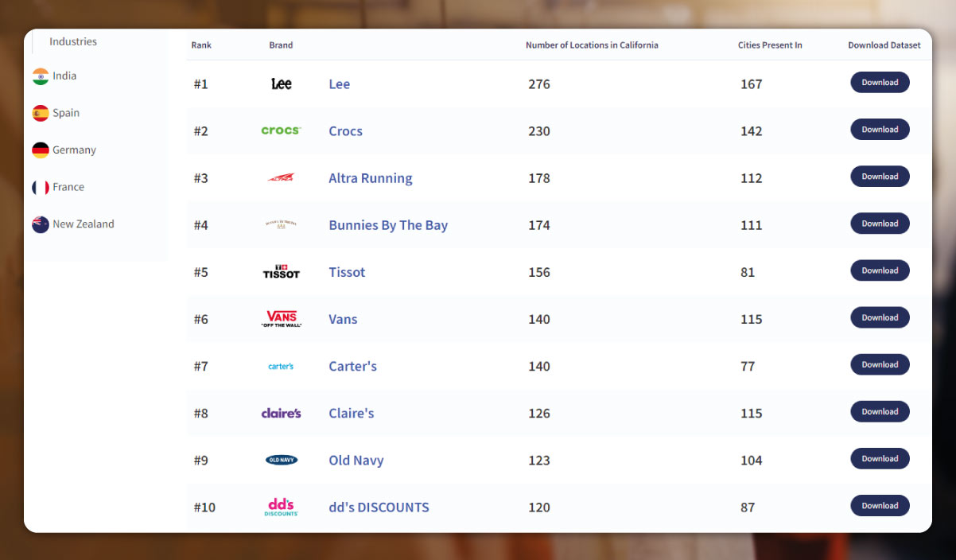Click the Crocs brand logo

(x=282, y=130)
